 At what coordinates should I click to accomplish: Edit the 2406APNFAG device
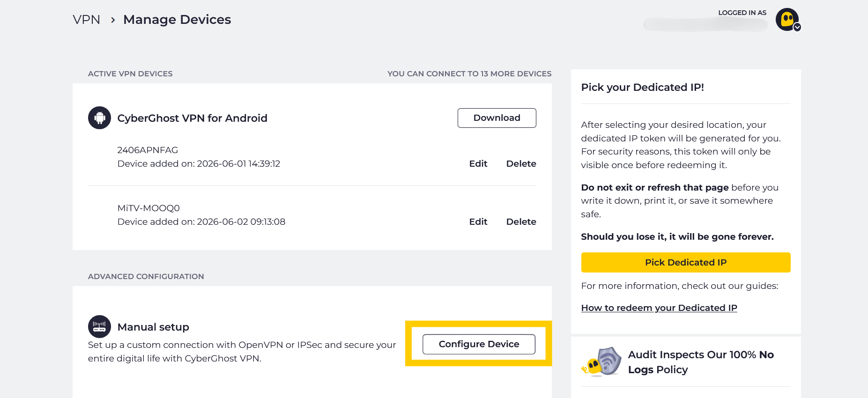[x=478, y=163]
